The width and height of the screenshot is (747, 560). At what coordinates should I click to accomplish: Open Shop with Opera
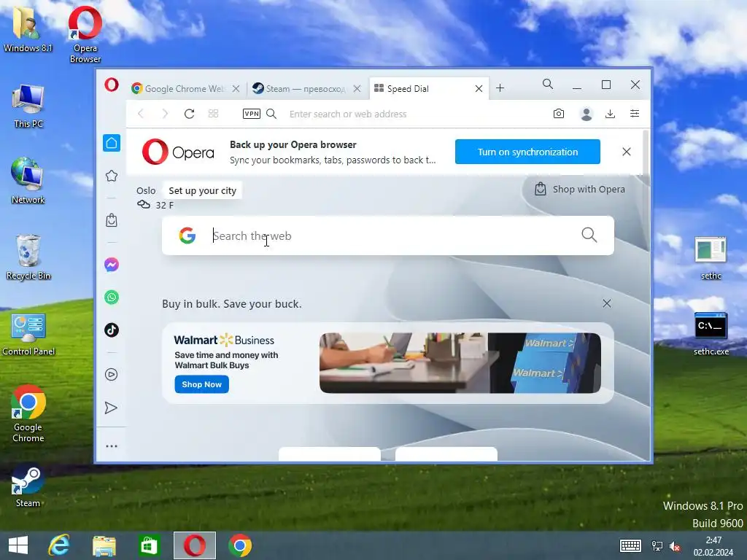coord(580,189)
